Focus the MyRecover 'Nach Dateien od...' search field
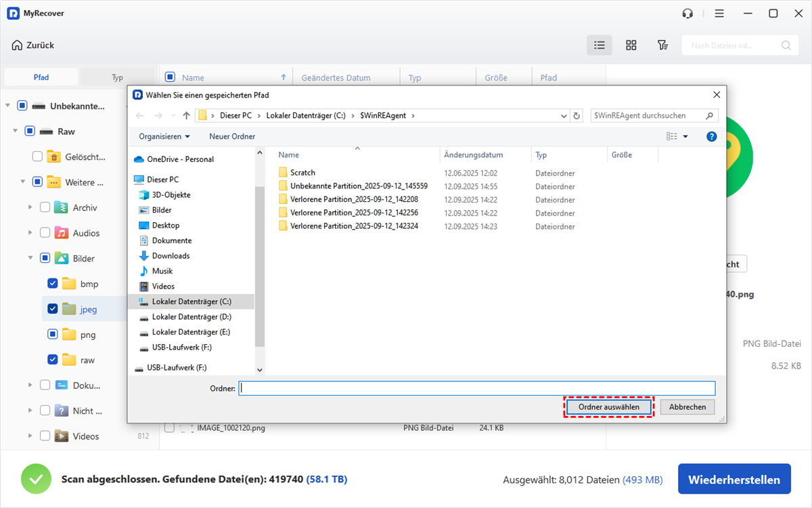The width and height of the screenshot is (812, 508). 739,45
